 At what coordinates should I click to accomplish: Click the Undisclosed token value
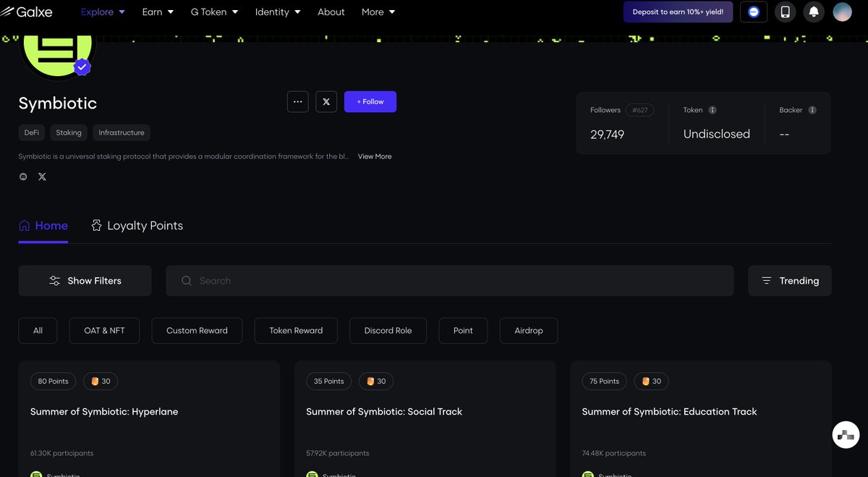(717, 135)
